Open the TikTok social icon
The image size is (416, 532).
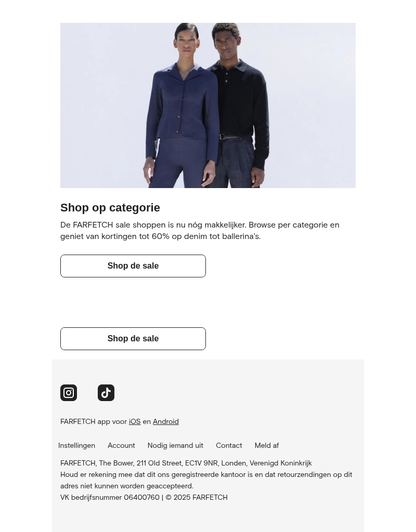(x=106, y=393)
